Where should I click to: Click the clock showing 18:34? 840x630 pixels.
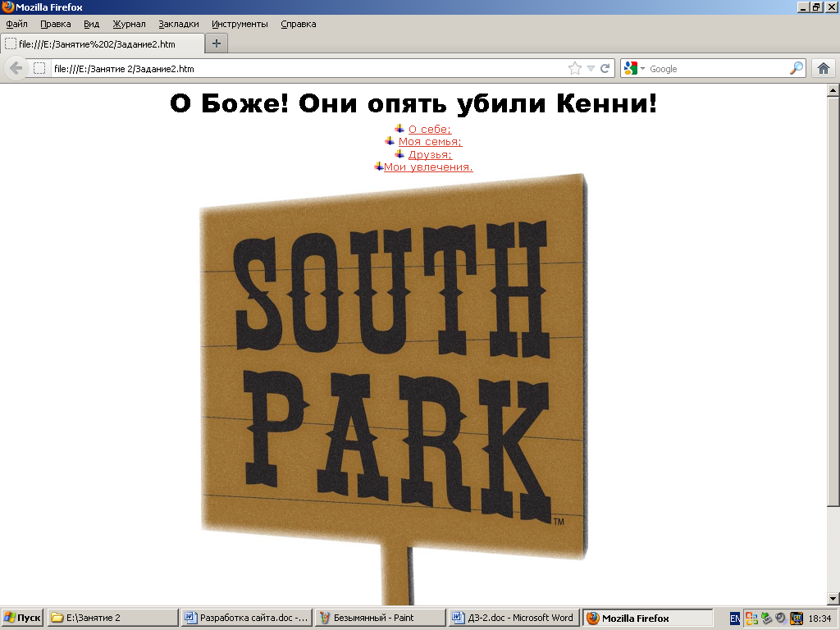[x=819, y=619]
